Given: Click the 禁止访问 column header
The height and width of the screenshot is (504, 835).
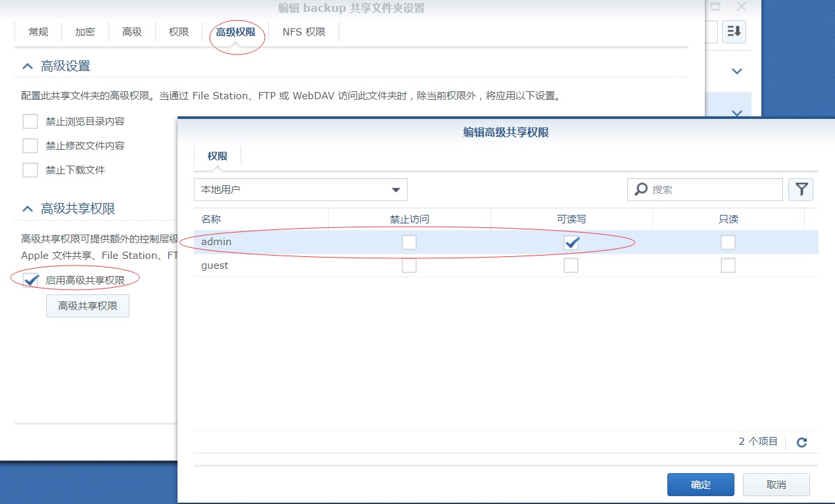Looking at the screenshot, I should 410,219.
